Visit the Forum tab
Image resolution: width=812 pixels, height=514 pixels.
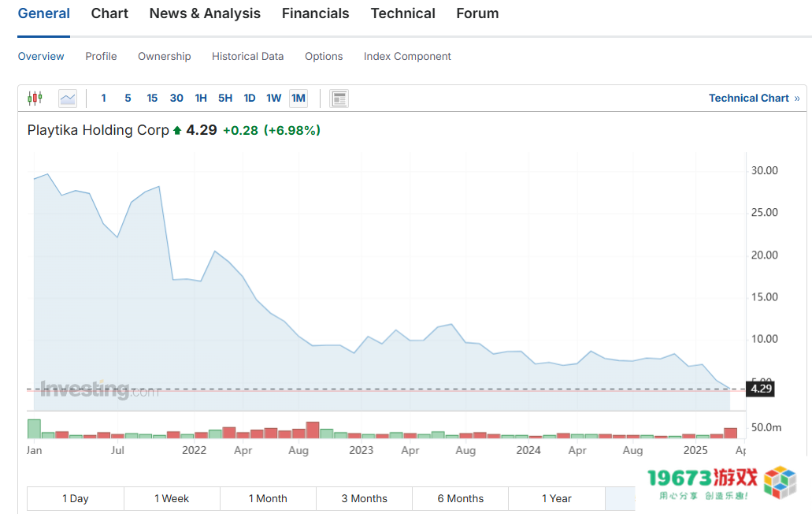[477, 13]
